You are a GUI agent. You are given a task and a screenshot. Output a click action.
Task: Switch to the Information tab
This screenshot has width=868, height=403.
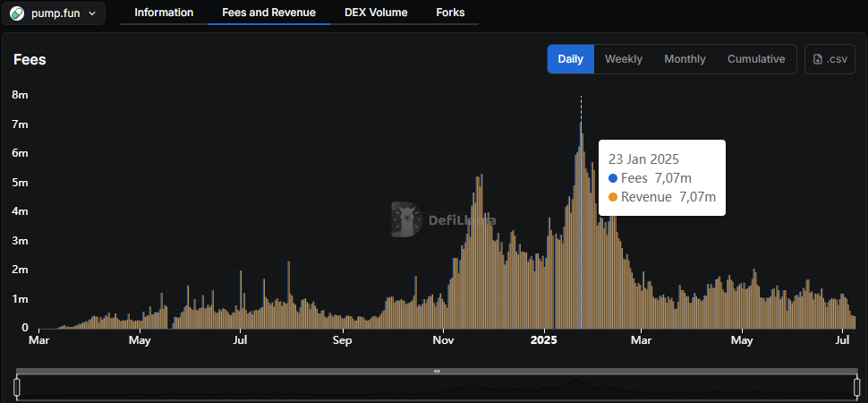(x=164, y=13)
